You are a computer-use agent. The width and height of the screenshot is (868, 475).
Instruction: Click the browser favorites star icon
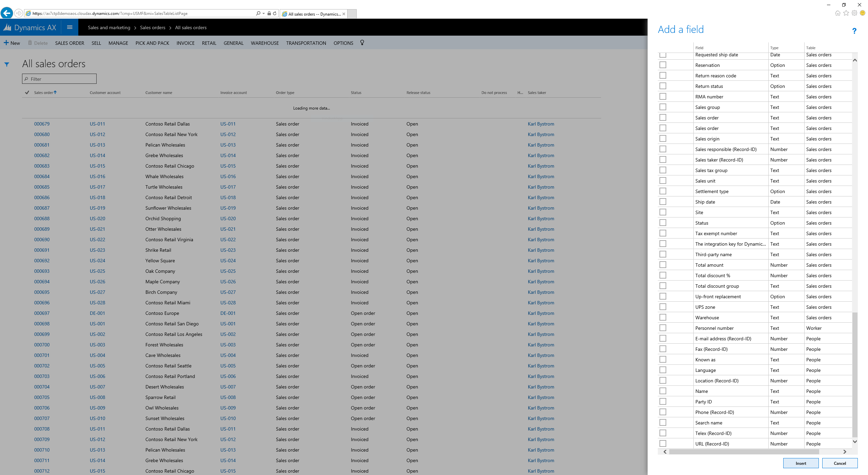pyautogui.click(x=846, y=13)
